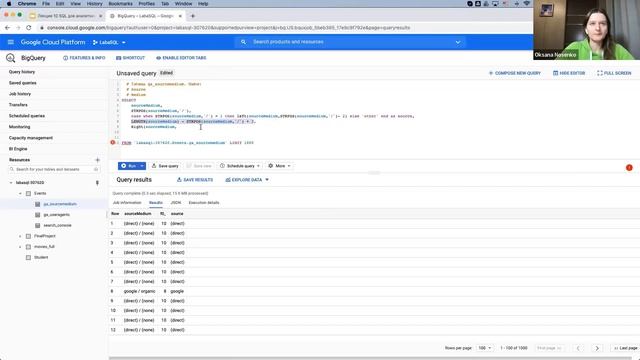Click the BigQuery magnifier logo icon
This screenshot has width=640, height=360.
(x=11, y=58)
